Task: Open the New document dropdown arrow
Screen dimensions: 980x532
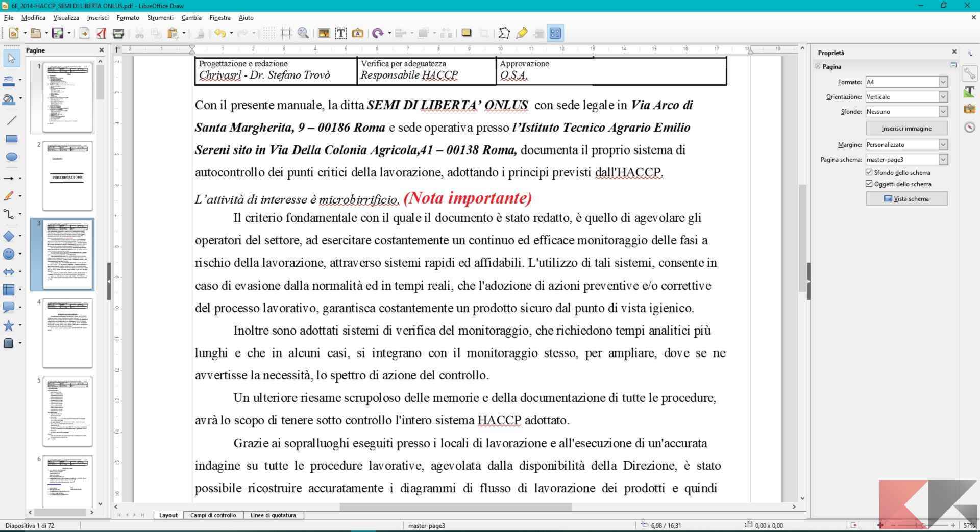Action: tap(24, 33)
